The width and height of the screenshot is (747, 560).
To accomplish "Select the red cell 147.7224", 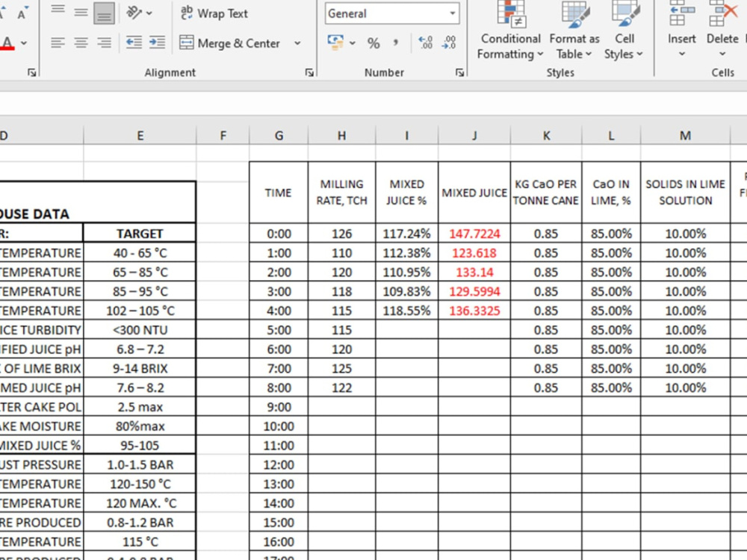I will tap(474, 234).
